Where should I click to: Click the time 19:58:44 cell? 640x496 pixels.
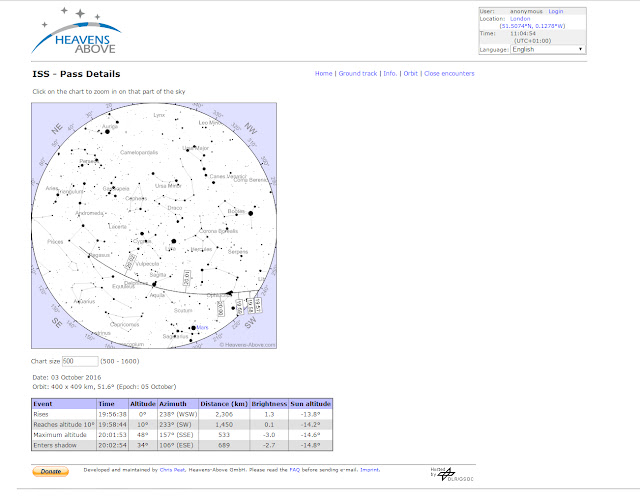pyautogui.click(x=112, y=425)
